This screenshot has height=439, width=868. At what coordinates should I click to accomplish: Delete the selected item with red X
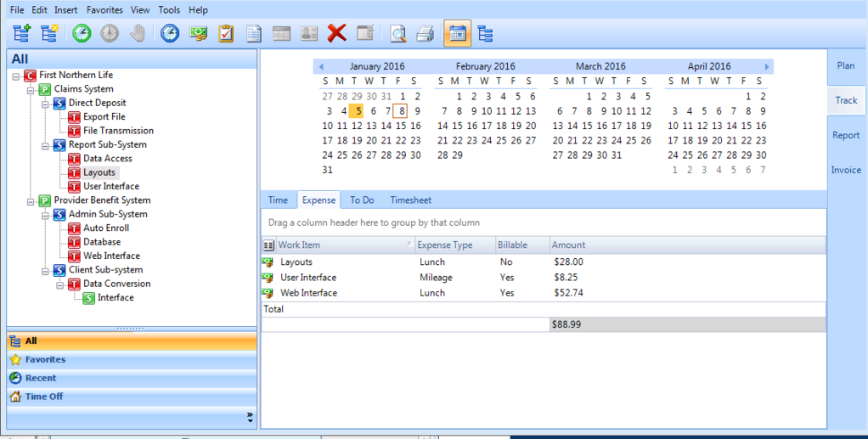[x=336, y=34]
